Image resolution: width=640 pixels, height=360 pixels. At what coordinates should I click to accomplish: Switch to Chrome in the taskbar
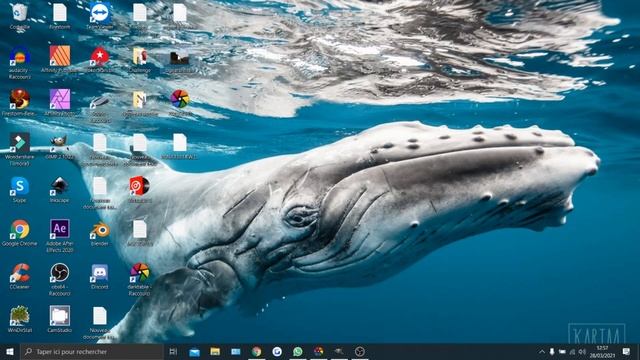click(x=256, y=351)
